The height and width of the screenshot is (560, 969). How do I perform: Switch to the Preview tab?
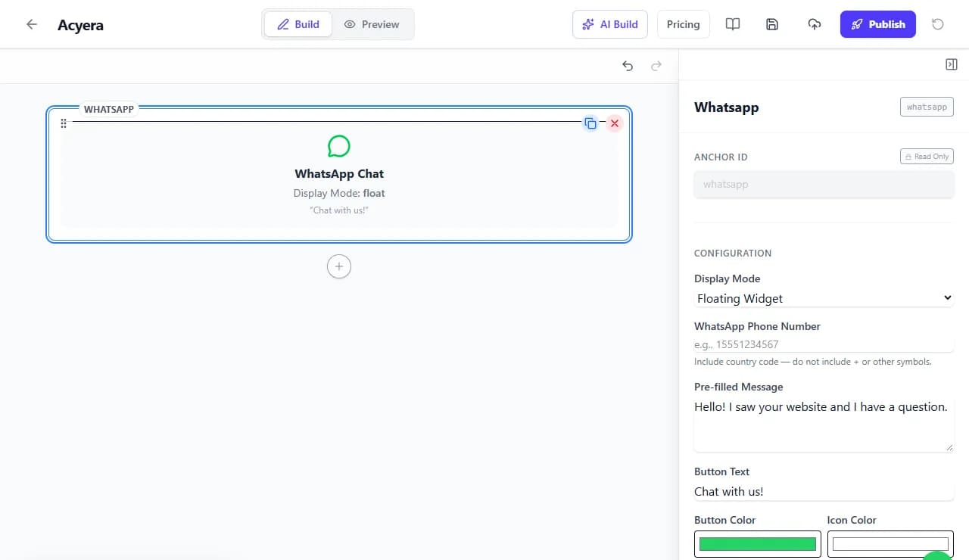(372, 24)
